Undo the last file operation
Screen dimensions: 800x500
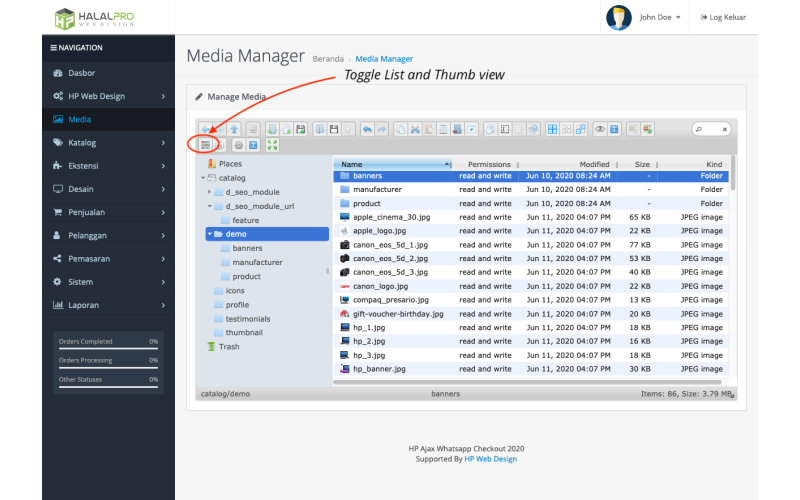pos(367,129)
